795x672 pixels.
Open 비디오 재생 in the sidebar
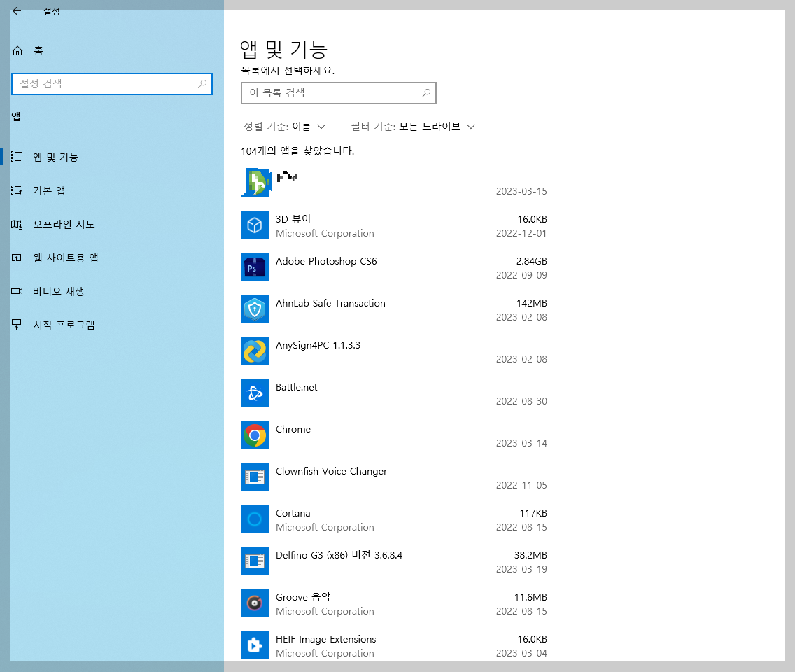click(x=58, y=291)
